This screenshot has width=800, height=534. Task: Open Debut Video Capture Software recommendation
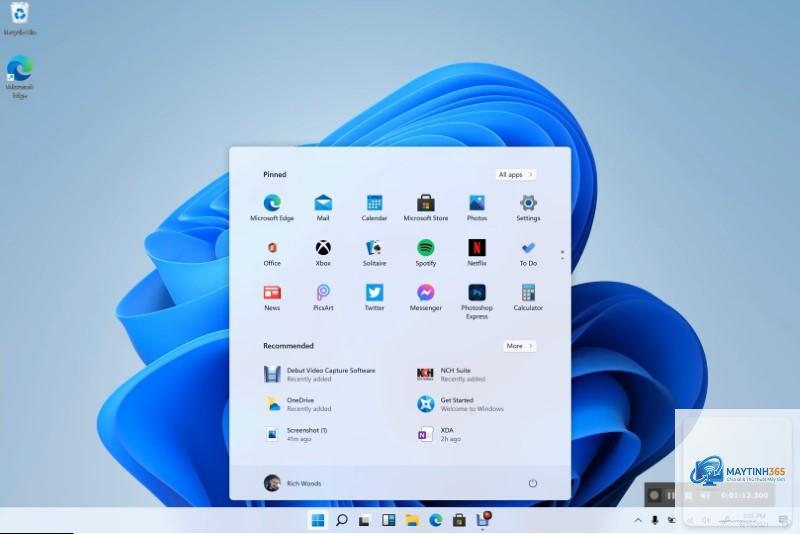320,374
